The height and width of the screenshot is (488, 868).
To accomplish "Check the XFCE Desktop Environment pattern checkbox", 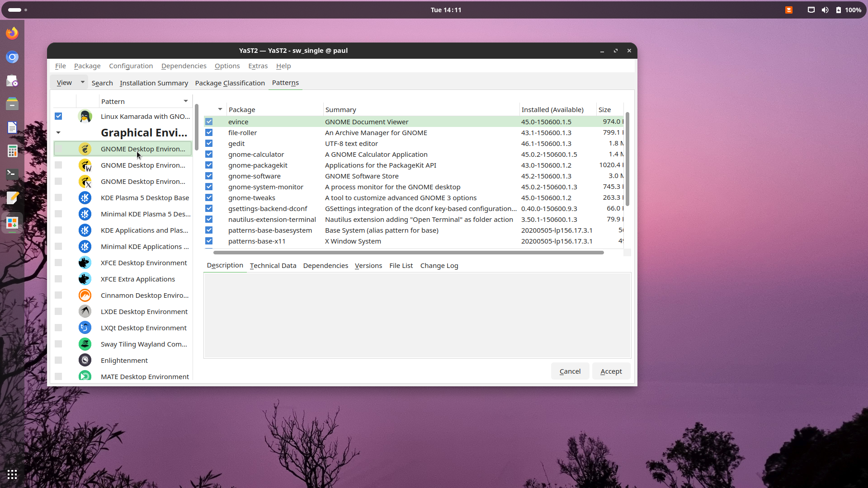I will (x=58, y=263).
